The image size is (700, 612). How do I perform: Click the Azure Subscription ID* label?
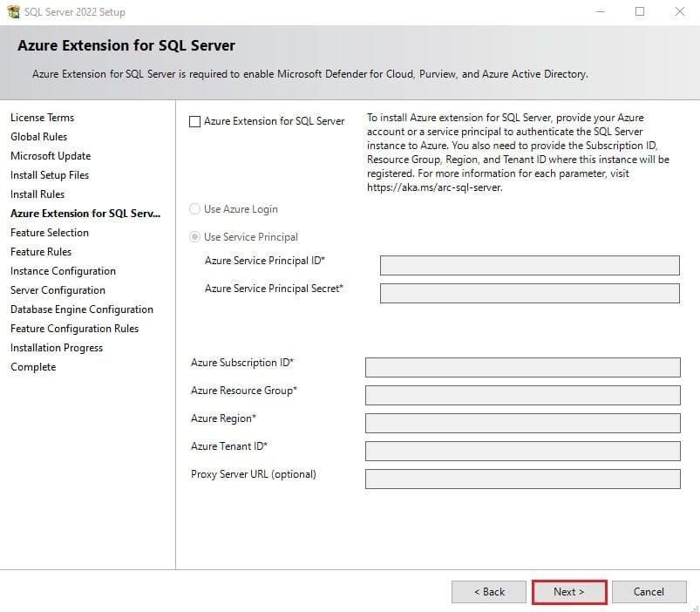pyautogui.click(x=242, y=363)
